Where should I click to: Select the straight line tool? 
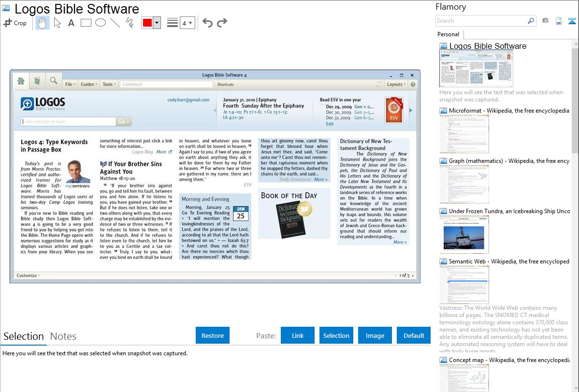click(x=115, y=23)
